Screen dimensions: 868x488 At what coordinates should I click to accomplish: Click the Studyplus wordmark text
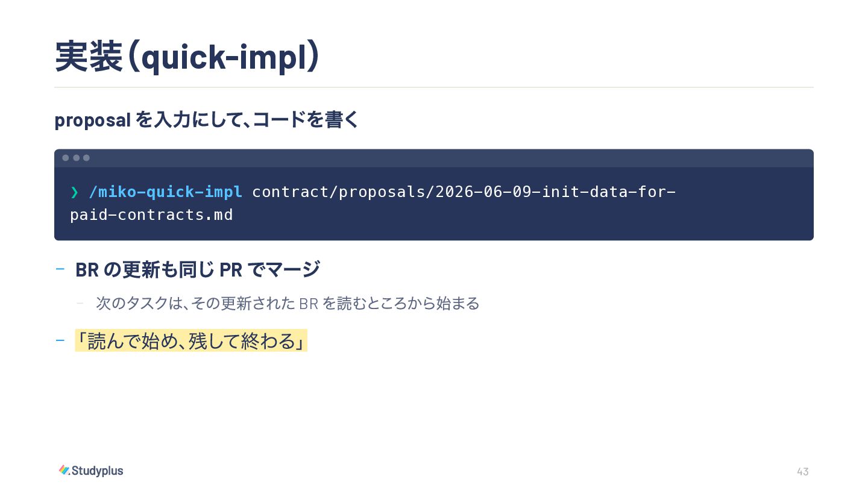point(98,471)
